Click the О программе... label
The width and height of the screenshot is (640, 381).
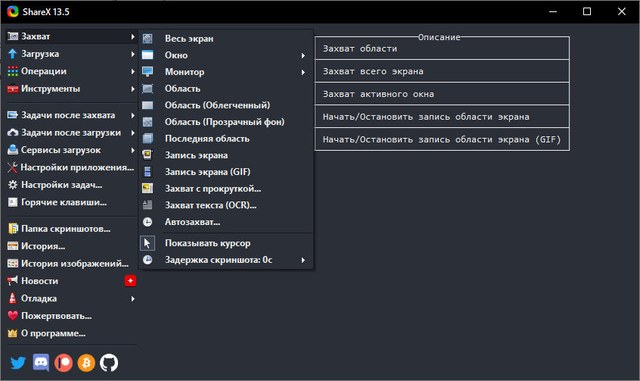[53, 333]
